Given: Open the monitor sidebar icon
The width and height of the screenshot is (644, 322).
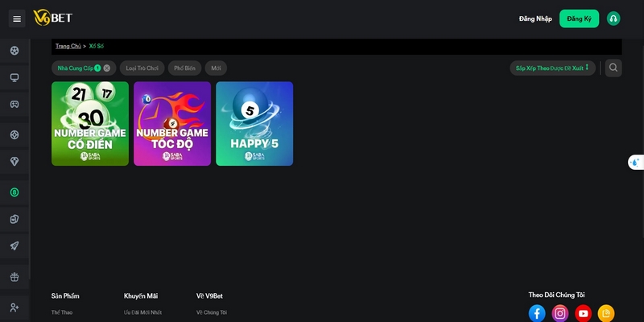Looking at the screenshot, I should 14,77.
